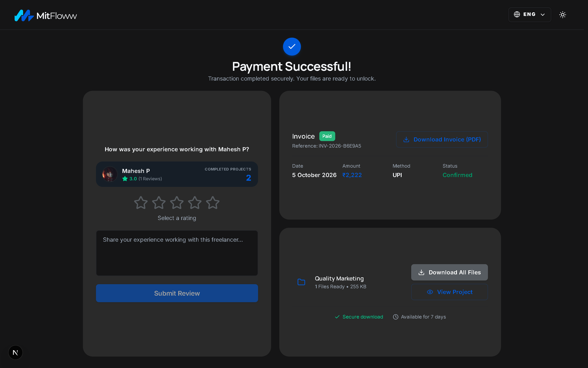The image size is (588, 368).
Task: Open the ENG language dropdown
Action: pyautogui.click(x=529, y=15)
